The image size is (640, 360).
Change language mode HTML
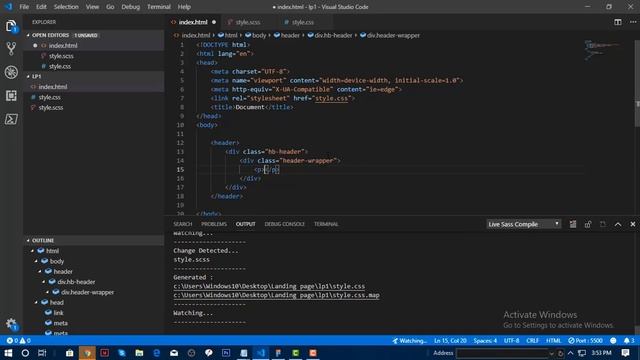(x=553, y=340)
